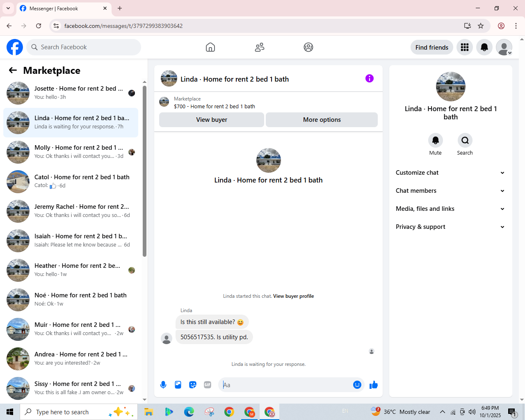Open conversation information icon
This screenshot has width=525, height=420.
370,78
